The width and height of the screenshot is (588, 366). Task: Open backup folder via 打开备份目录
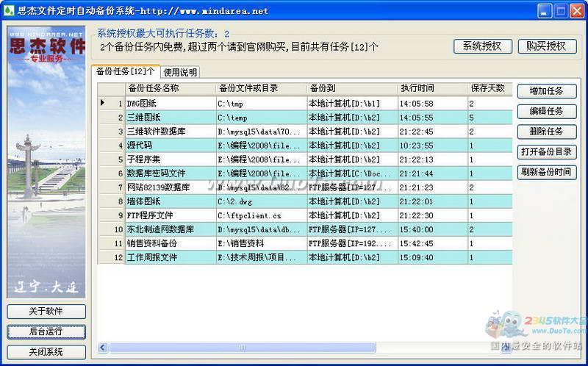tap(546, 152)
